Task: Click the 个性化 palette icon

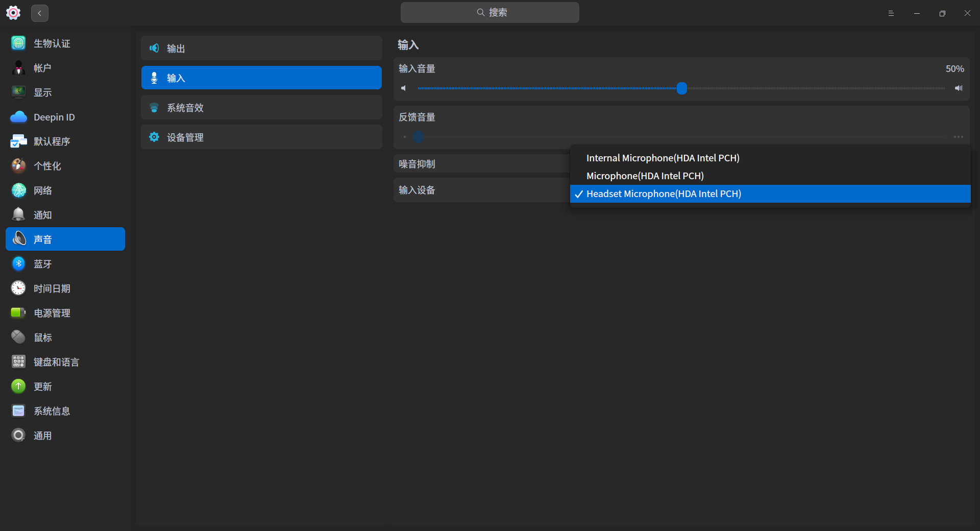Action: 18,166
